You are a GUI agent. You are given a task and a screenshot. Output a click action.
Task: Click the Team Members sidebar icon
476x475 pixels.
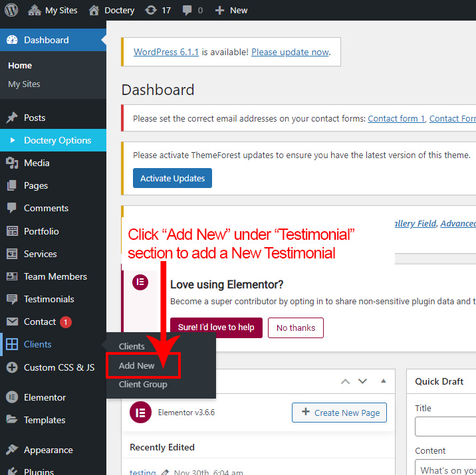click(x=12, y=276)
